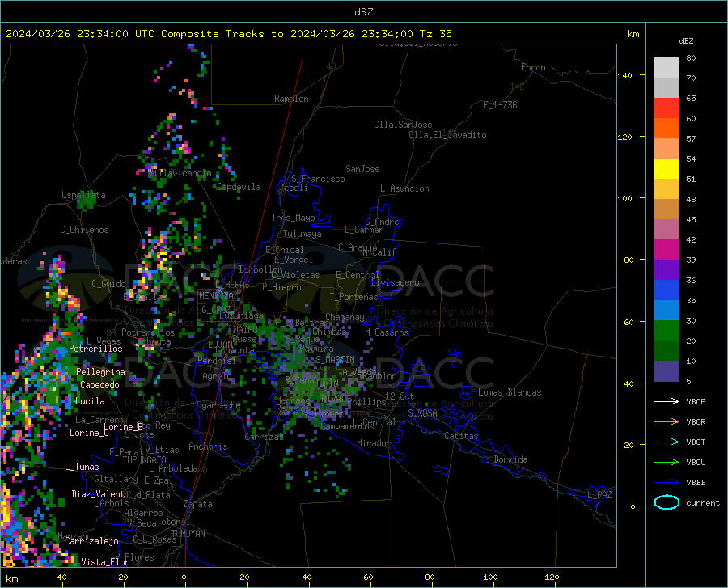The height and width of the screenshot is (588, 728).
Task: Click the Tres_Mayo label
Action: 293,218
